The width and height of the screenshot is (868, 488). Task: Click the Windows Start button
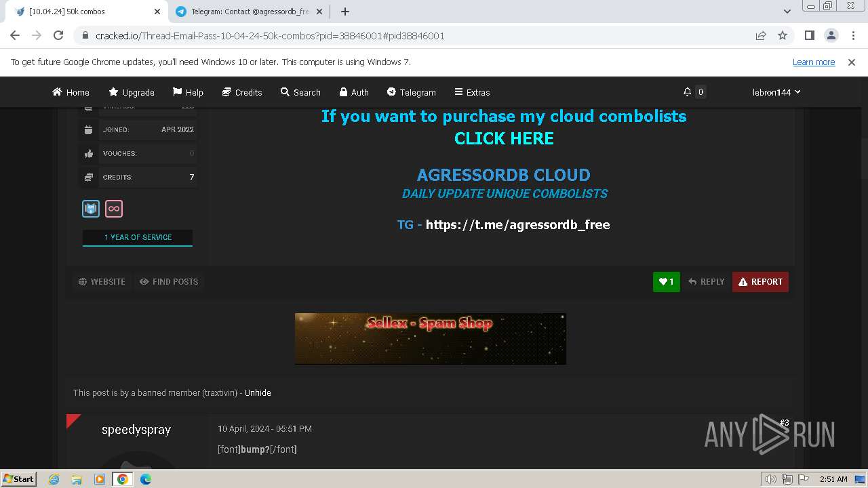pyautogui.click(x=18, y=479)
